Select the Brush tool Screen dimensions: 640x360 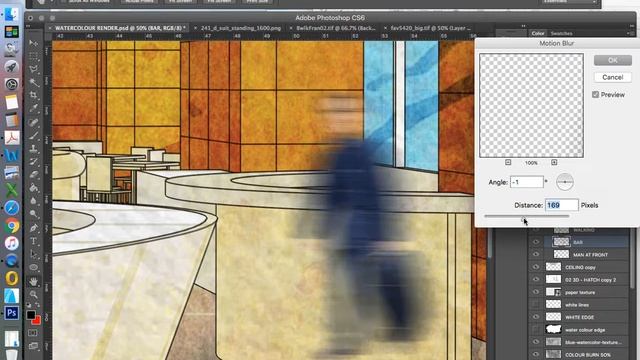click(x=33, y=135)
